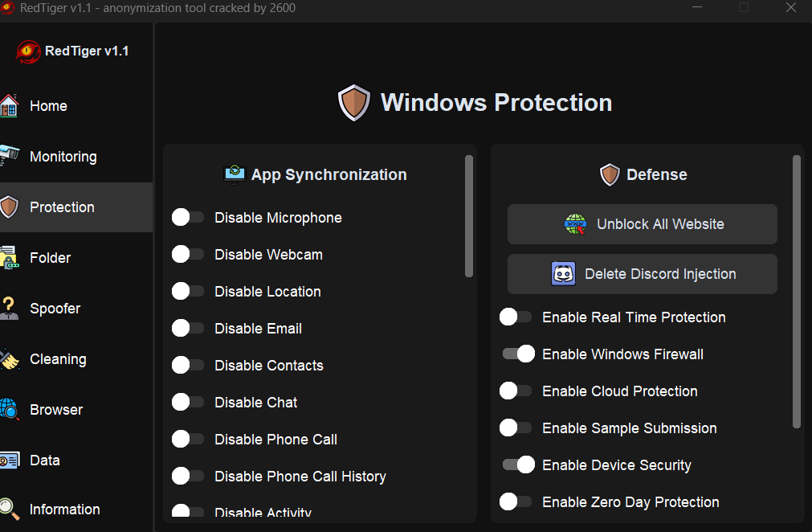Click the Information magnifier icon
Screen dimensions: 812x532
[x=10, y=509]
